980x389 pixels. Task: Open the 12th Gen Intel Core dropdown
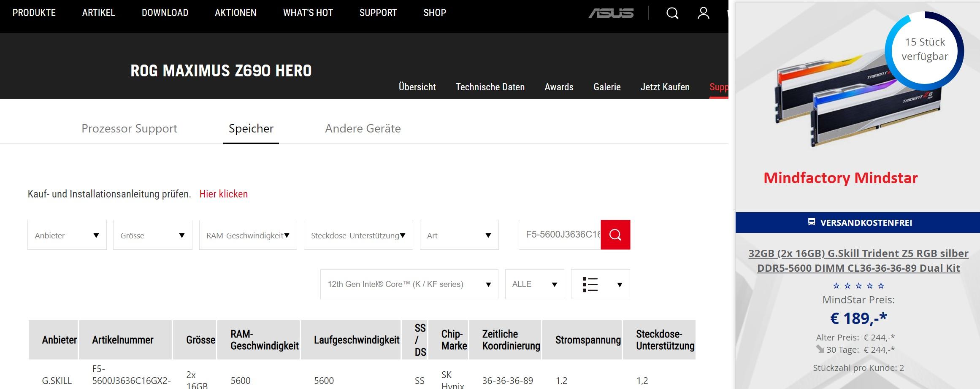[409, 284]
